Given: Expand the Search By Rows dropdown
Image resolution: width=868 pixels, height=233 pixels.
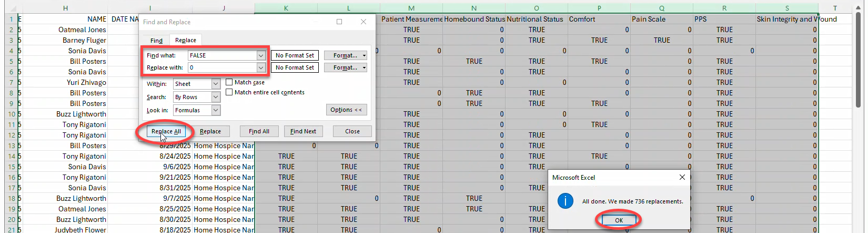Looking at the screenshot, I should point(216,97).
